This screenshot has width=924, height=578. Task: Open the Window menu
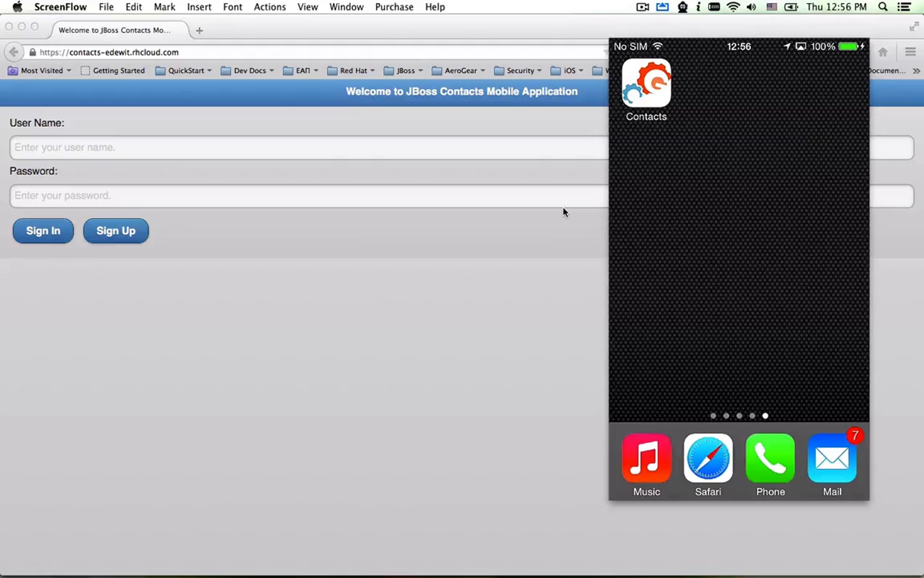[346, 7]
